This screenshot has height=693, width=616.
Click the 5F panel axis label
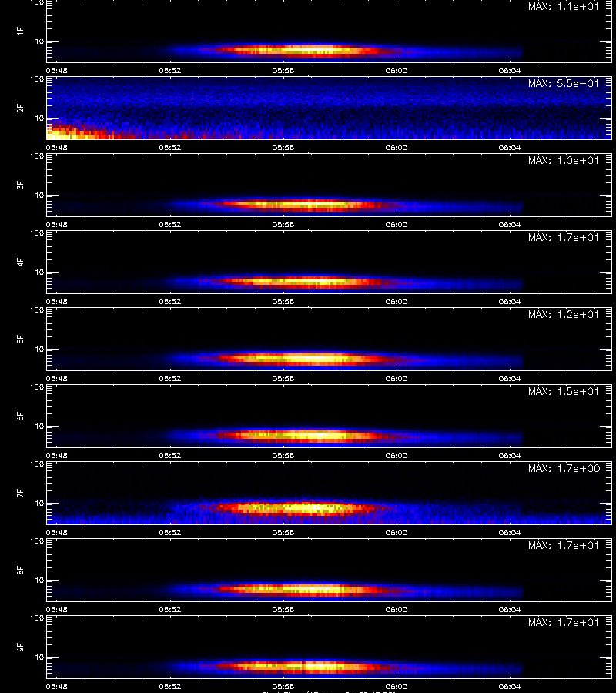[x=20, y=340]
